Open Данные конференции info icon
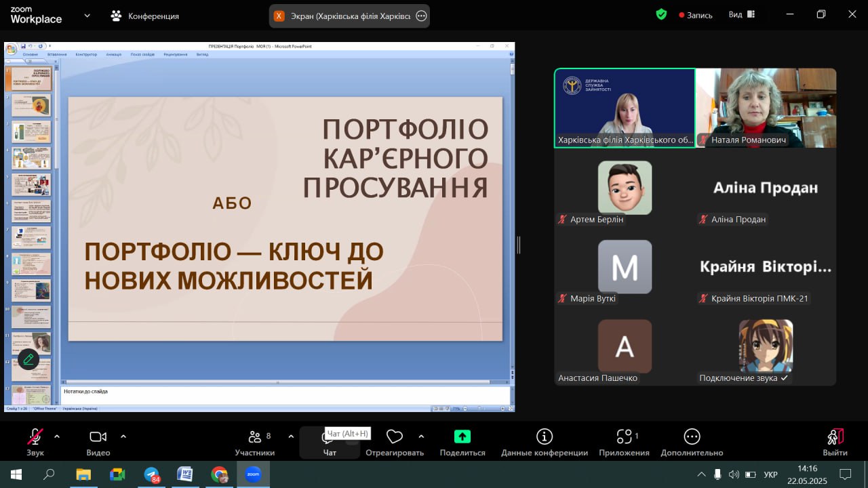 [x=544, y=437]
